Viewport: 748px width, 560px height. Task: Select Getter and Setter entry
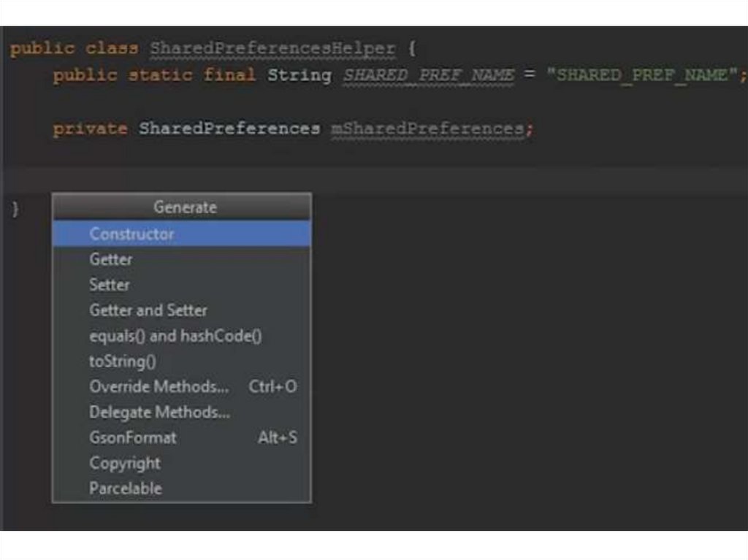pos(148,310)
